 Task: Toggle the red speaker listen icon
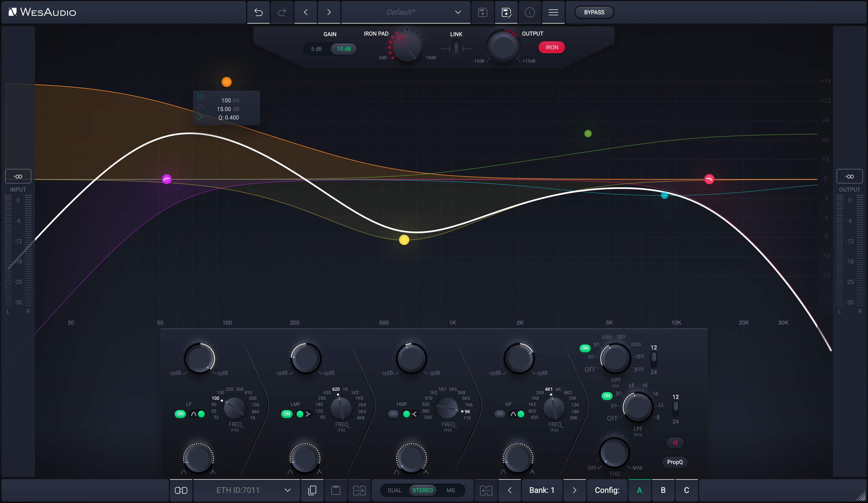coord(675,442)
